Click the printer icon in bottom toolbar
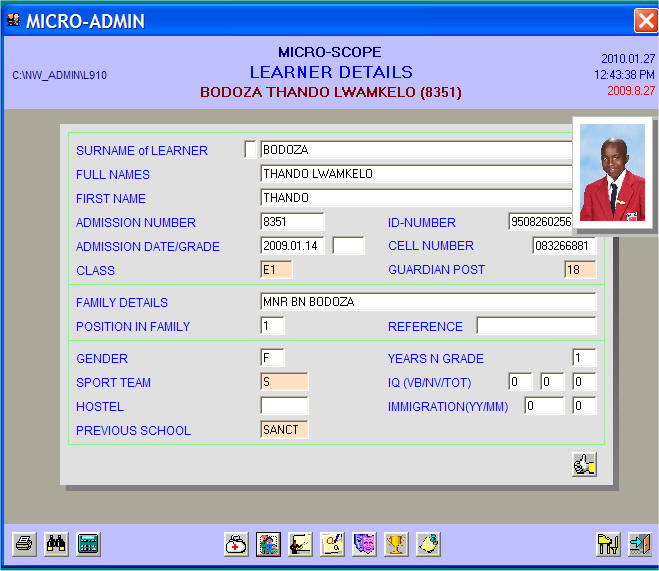This screenshot has height=571, width=659. click(24, 544)
